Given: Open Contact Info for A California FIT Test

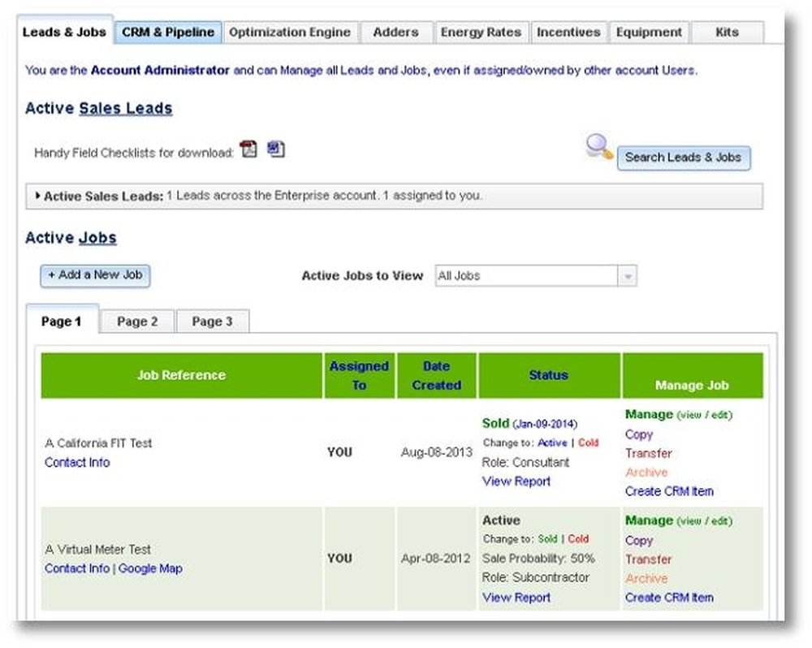Looking at the screenshot, I should pyautogui.click(x=77, y=462).
